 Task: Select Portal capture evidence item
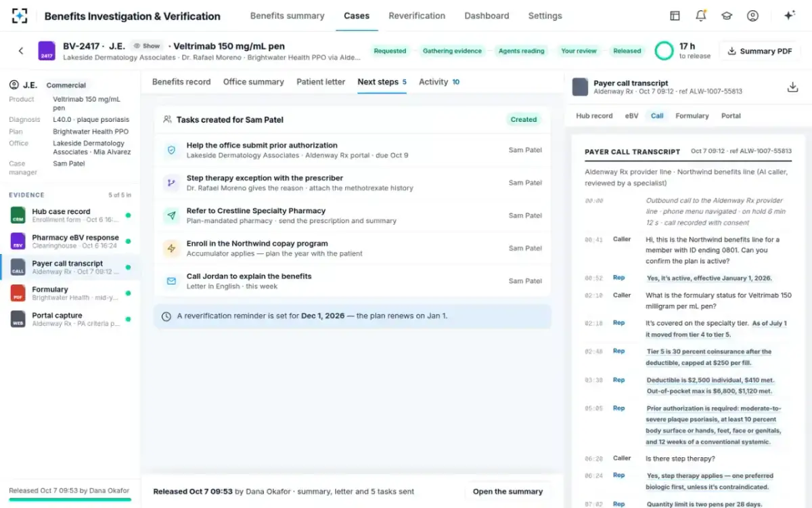[70, 319]
